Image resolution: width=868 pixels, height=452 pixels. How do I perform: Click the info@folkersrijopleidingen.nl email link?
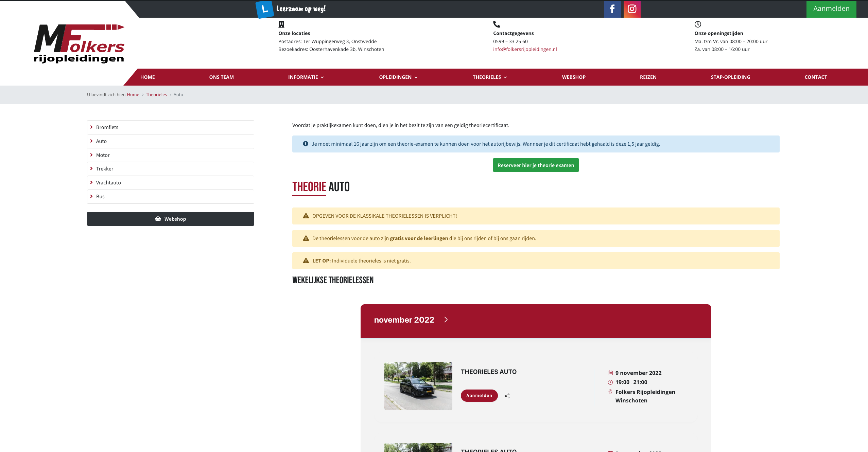pyautogui.click(x=525, y=49)
